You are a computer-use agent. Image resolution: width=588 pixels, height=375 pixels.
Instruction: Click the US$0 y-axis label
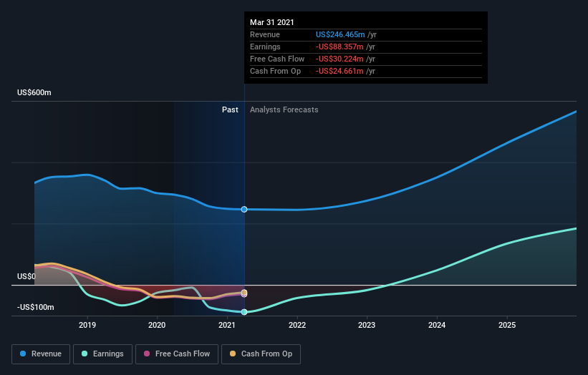point(26,276)
